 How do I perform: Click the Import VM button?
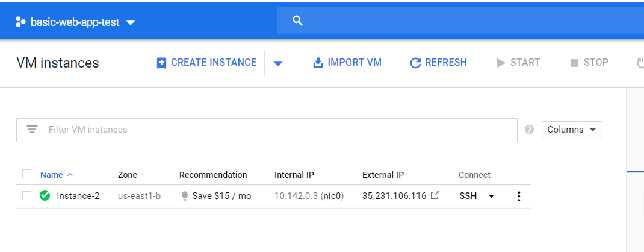347,63
